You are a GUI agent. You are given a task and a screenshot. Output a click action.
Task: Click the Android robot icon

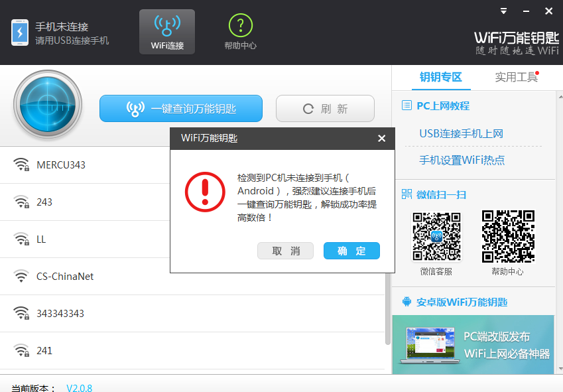pyautogui.click(x=407, y=302)
